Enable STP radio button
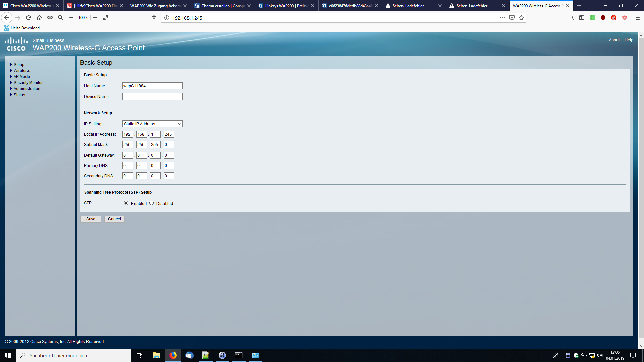Screen dimensions: 644x362 [126, 203]
